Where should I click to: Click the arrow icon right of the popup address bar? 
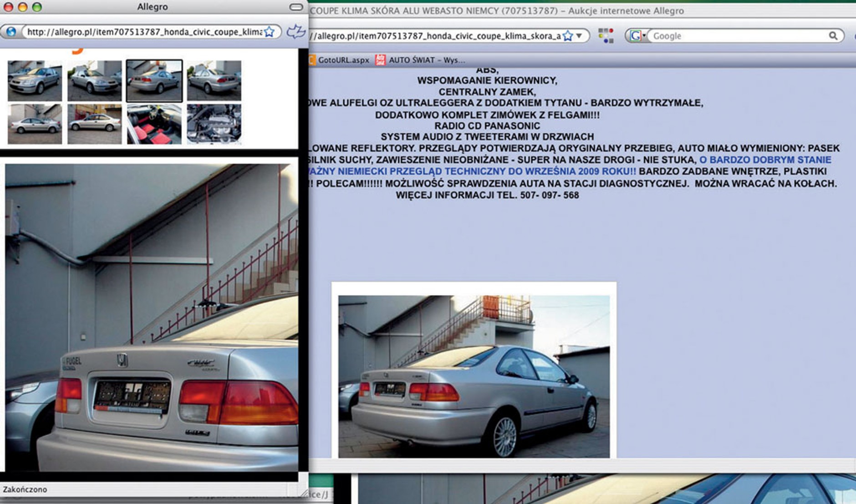click(x=296, y=32)
